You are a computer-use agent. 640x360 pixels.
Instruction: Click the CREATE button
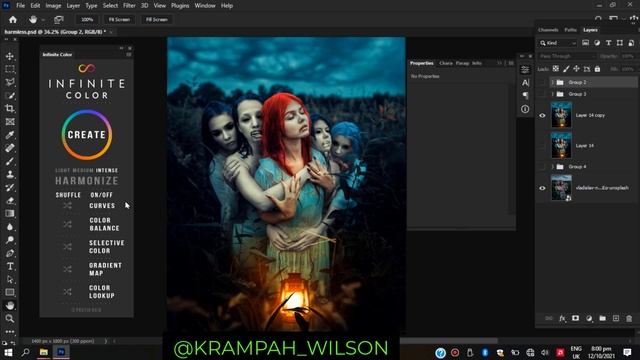pos(87,135)
